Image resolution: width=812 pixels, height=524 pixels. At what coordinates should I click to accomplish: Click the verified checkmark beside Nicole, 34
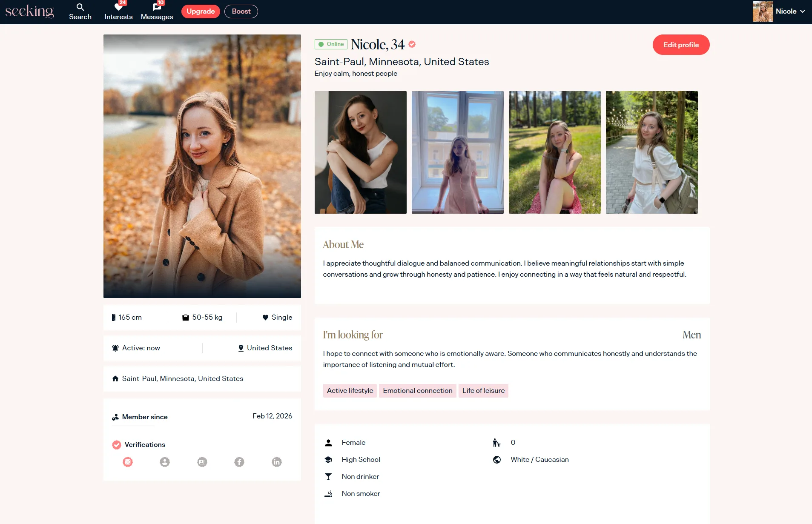(x=412, y=44)
